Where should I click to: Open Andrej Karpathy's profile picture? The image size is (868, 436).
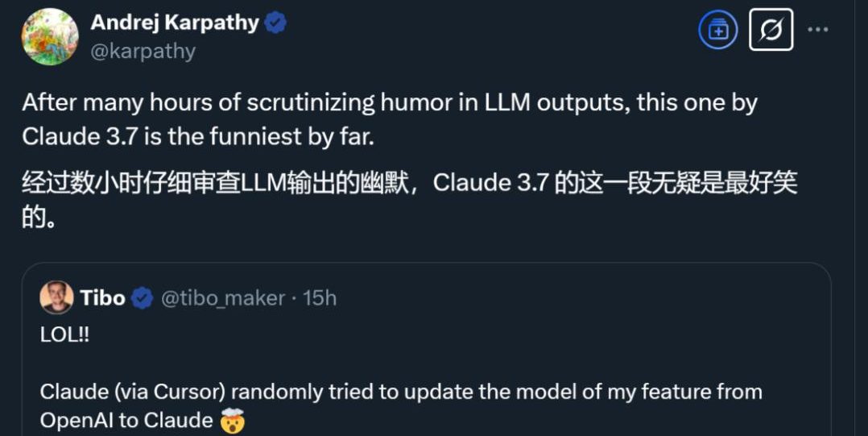click(50, 37)
